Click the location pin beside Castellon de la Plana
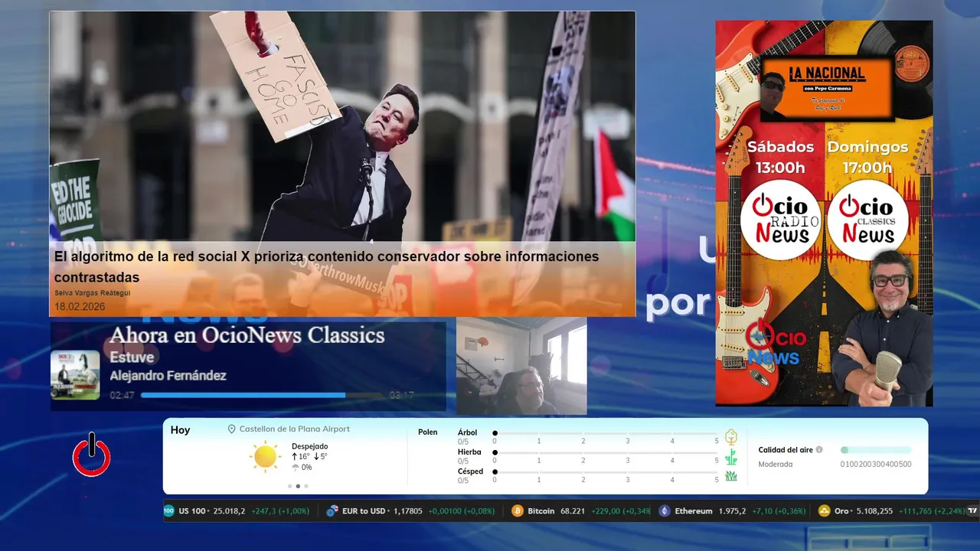Screen dimensions: 980x551 click(x=231, y=429)
